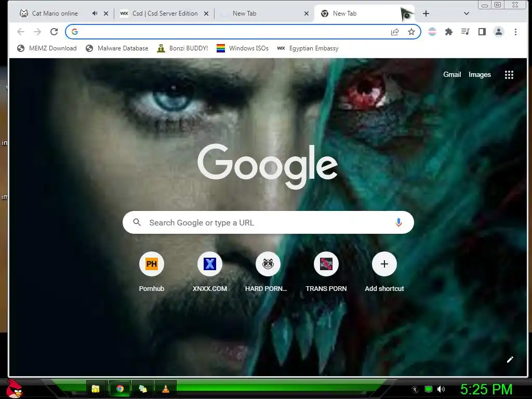Image resolution: width=532 pixels, height=399 pixels.
Task: Open the raccoon-icon shortcut tile
Action: (268, 272)
